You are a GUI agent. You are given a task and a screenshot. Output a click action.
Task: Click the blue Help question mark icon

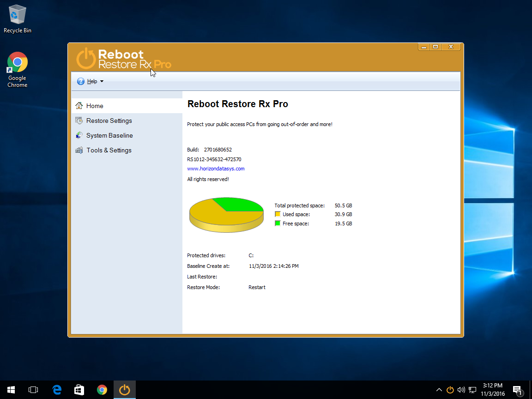(x=81, y=81)
